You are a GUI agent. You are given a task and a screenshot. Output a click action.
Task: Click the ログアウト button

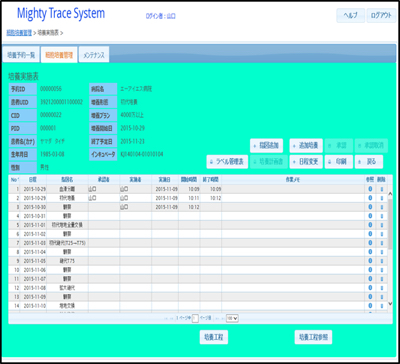[381, 16]
